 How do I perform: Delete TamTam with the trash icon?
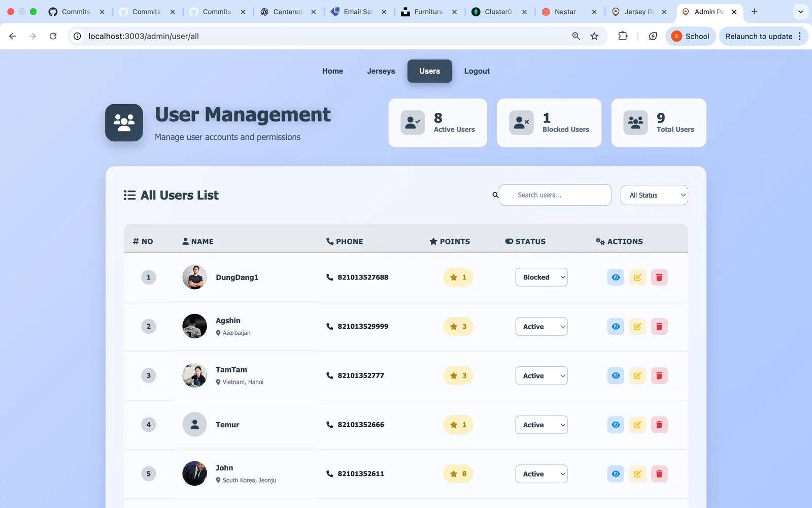pyautogui.click(x=659, y=375)
